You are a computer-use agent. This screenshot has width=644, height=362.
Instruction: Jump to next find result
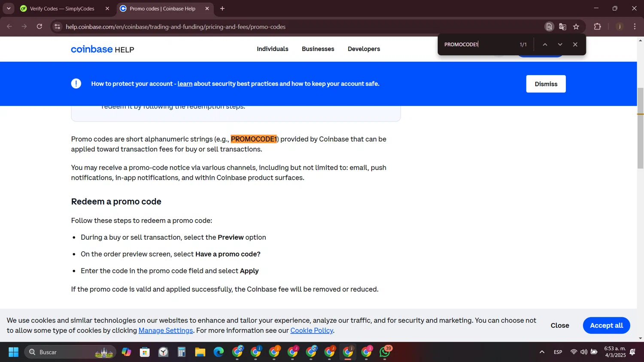click(560, 45)
